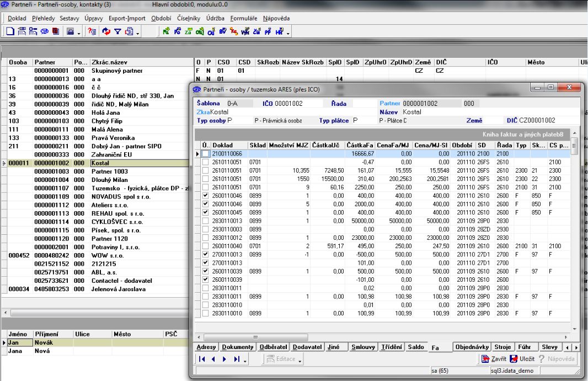Click the red-blue refresh arrows icon
The height and width of the screenshot is (381, 588).
(x=106, y=33)
